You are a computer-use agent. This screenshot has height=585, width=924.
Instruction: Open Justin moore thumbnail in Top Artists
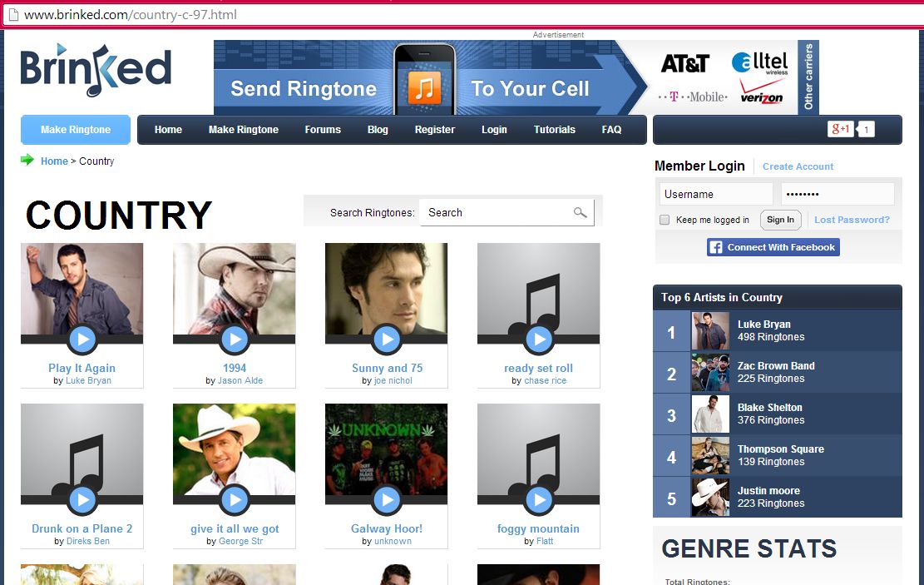pos(710,498)
